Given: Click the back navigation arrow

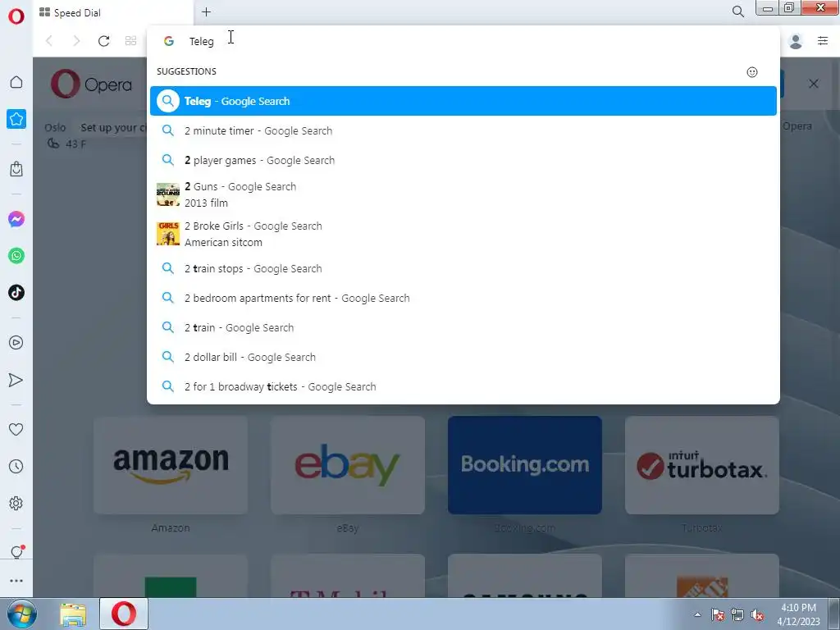Looking at the screenshot, I should [49, 41].
